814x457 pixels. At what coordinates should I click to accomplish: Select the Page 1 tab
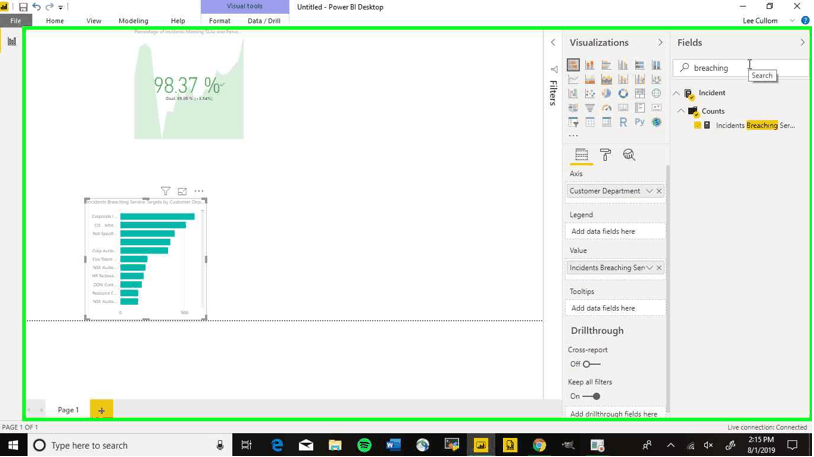[68, 410]
